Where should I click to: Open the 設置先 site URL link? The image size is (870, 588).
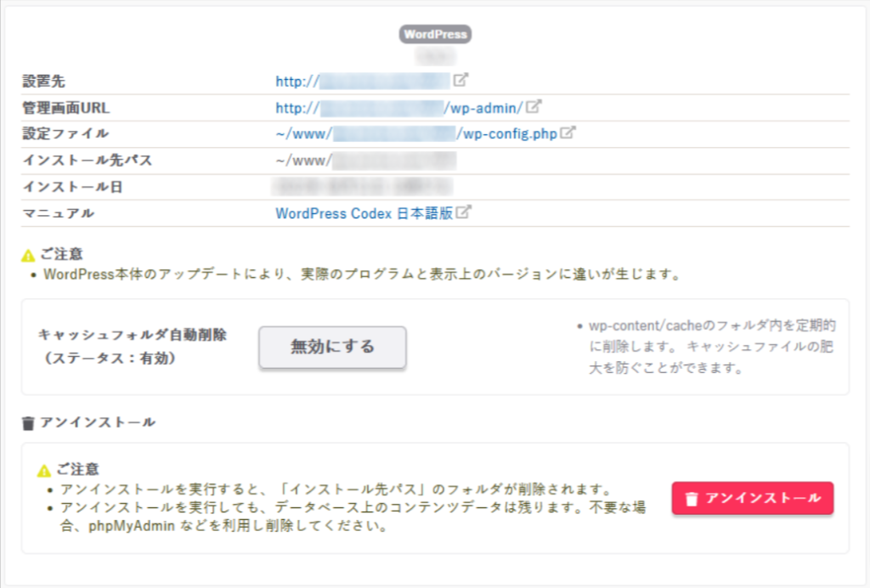[363, 81]
